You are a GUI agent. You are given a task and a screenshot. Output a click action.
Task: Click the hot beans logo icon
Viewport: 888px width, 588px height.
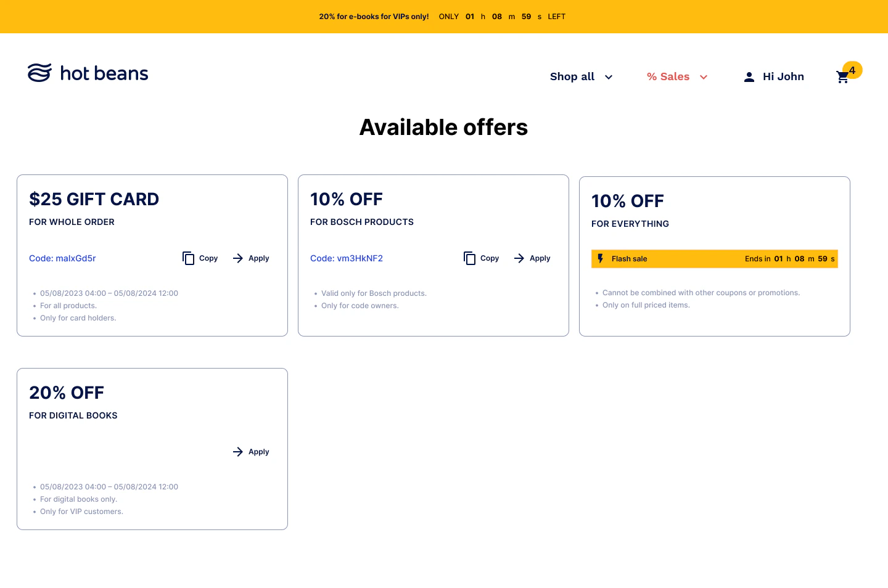[38, 72]
